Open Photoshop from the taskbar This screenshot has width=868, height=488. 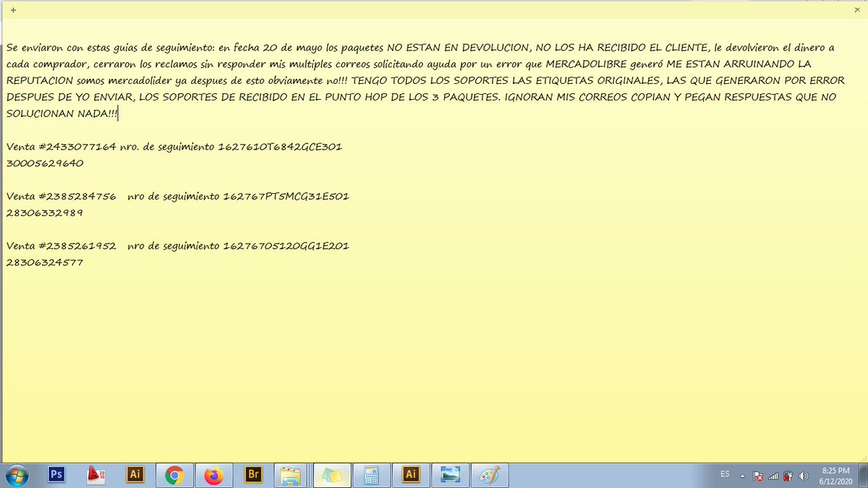pyautogui.click(x=56, y=475)
